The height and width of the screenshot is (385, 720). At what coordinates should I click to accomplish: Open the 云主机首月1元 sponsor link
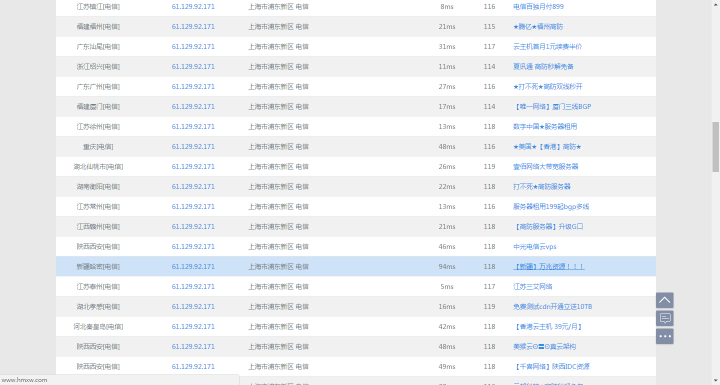click(547, 47)
